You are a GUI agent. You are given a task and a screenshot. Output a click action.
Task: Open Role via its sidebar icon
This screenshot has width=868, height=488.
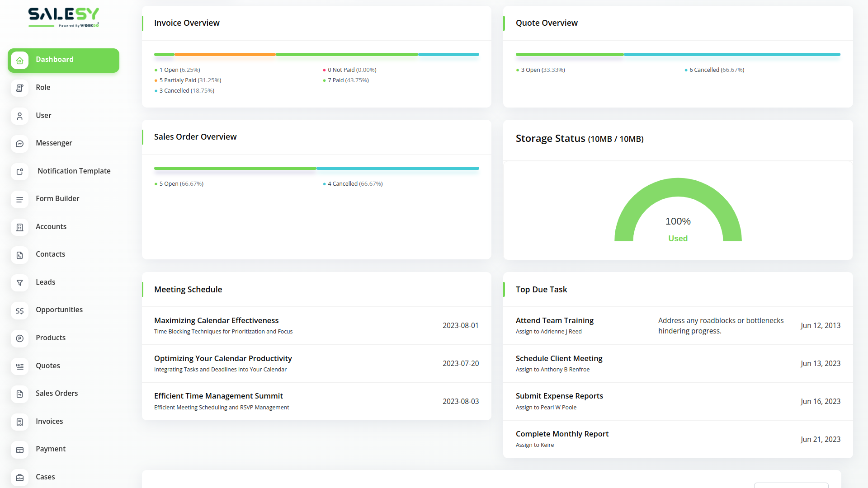click(x=19, y=88)
